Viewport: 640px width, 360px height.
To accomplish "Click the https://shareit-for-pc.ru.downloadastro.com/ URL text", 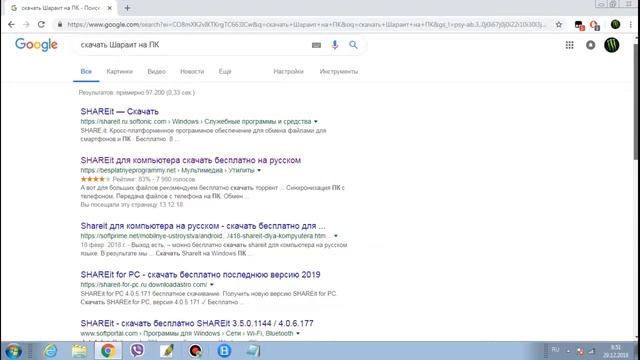I will (144, 284).
